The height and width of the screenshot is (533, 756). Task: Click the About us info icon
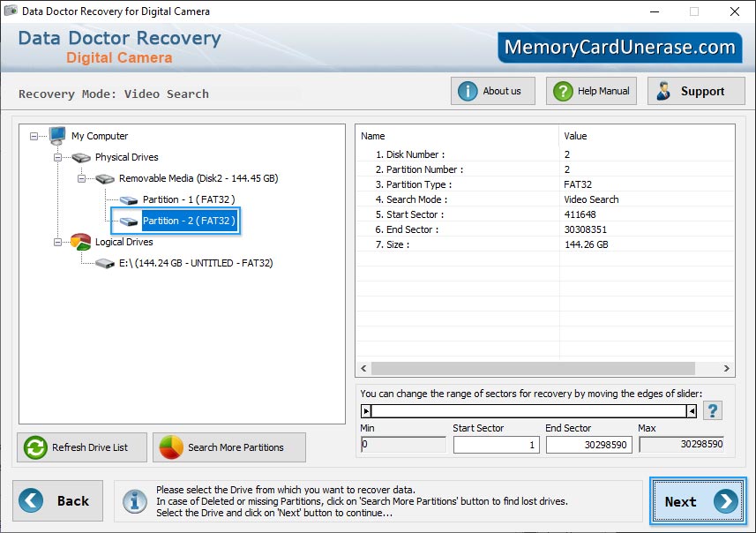[x=468, y=91]
